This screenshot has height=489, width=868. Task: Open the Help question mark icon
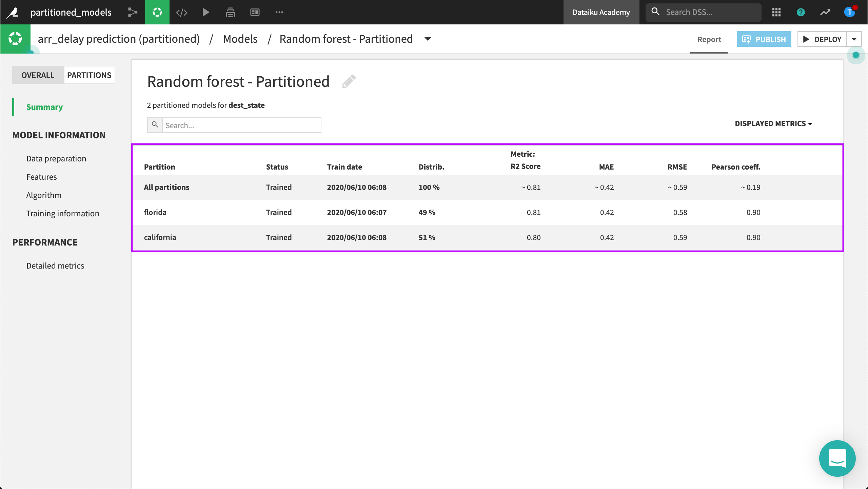(801, 12)
